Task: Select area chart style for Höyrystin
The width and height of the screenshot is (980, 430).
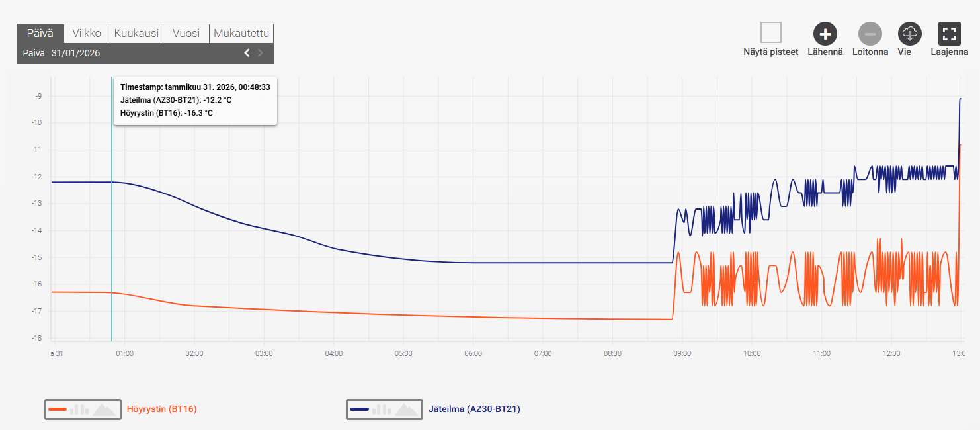Action: [104, 409]
